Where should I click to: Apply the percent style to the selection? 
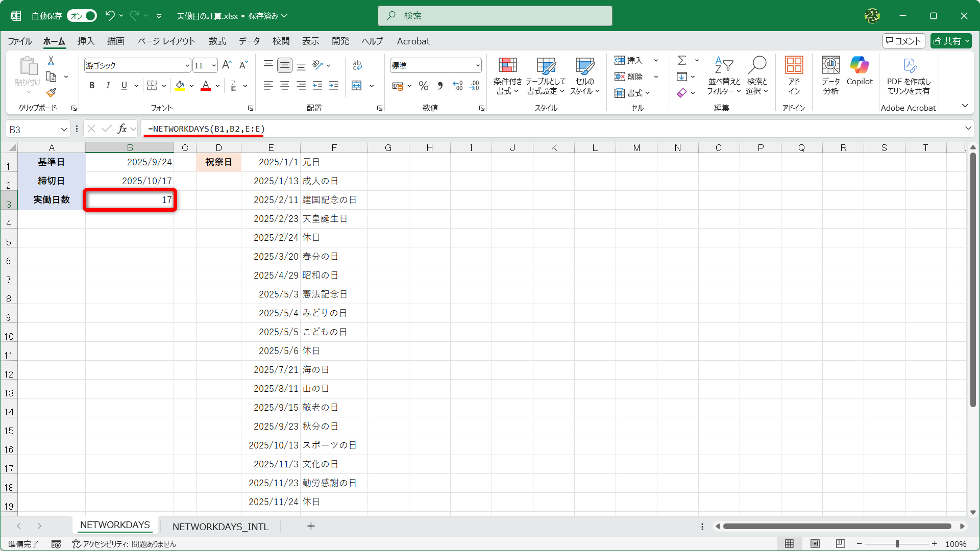(x=423, y=86)
